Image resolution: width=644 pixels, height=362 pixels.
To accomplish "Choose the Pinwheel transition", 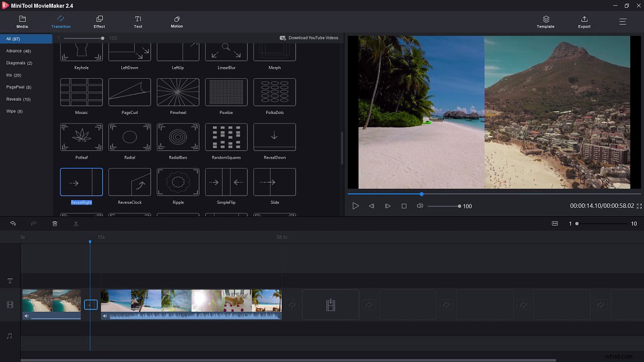I will coord(178,92).
